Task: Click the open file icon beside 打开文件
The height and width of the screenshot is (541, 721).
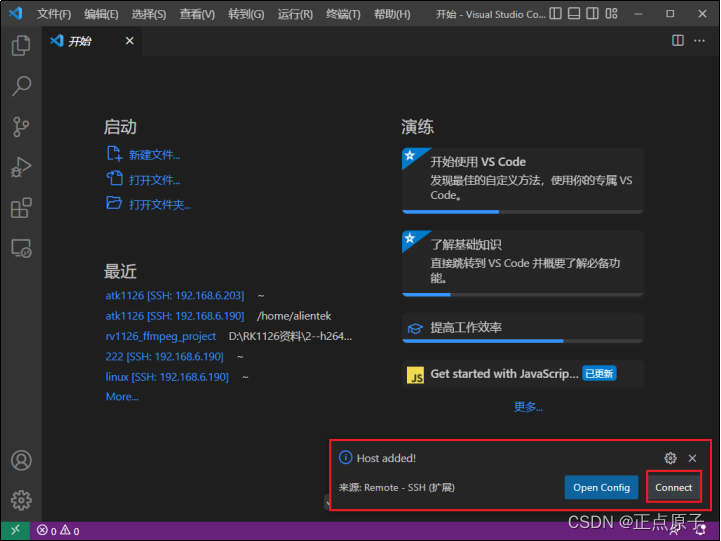Action: tap(114, 178)
